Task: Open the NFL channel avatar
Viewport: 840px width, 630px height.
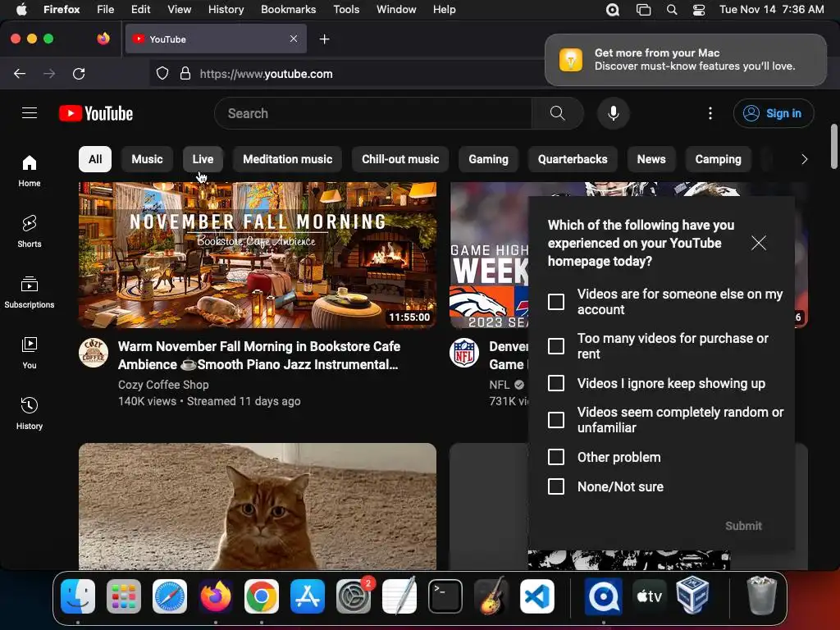Action: [x=464, y=353]
